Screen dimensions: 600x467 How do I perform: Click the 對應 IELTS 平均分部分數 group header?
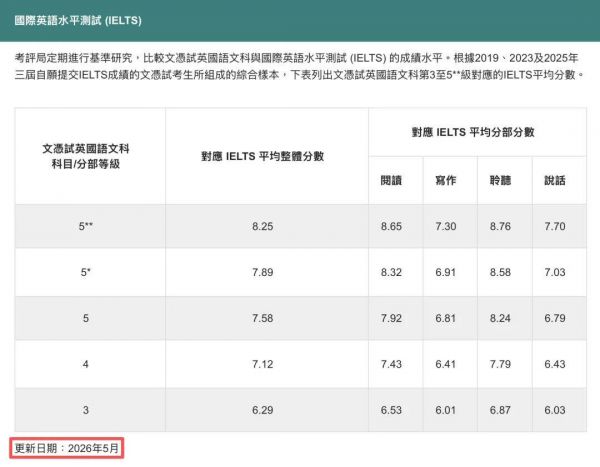pos(473,132)
